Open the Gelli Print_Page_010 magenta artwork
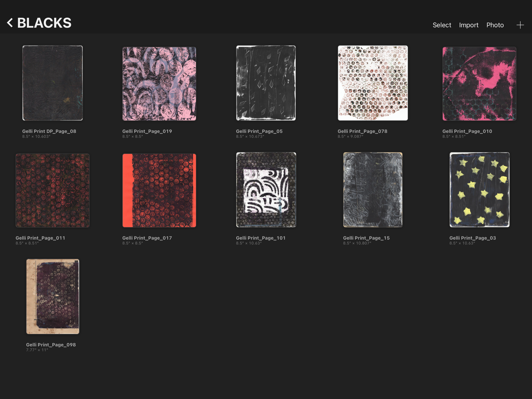The image size is (532, 399). pos(479,83)
